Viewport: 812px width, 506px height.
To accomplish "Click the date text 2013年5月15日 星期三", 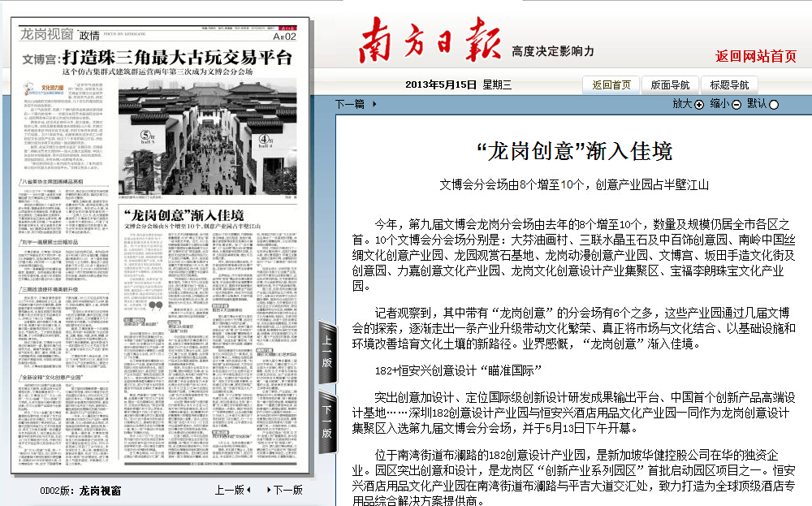I will point(458,85).
